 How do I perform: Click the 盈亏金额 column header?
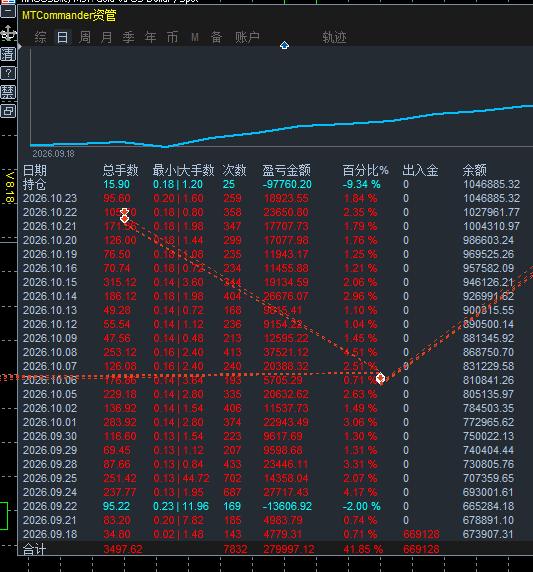286,170
